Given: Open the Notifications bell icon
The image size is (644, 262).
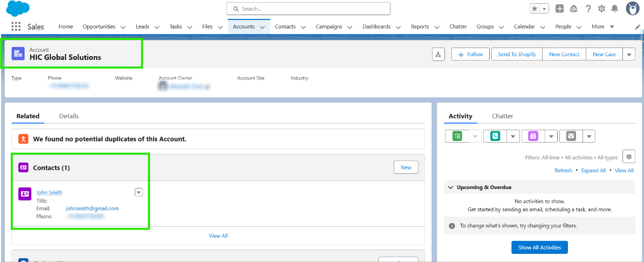Looking at the screenshot, I should 615,9.
